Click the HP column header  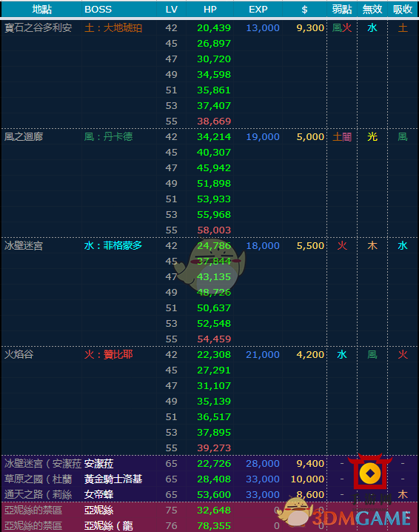click(x=210, y=10)
